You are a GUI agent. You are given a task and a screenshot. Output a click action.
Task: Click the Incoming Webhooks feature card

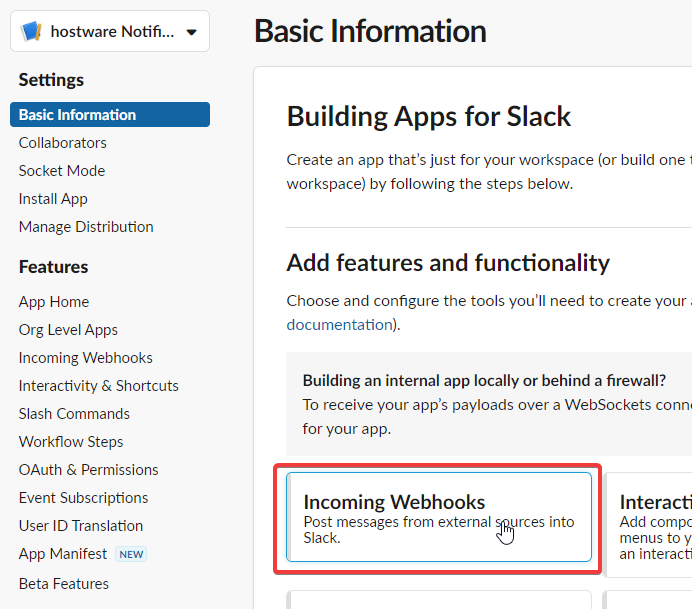tap(438, 518)
